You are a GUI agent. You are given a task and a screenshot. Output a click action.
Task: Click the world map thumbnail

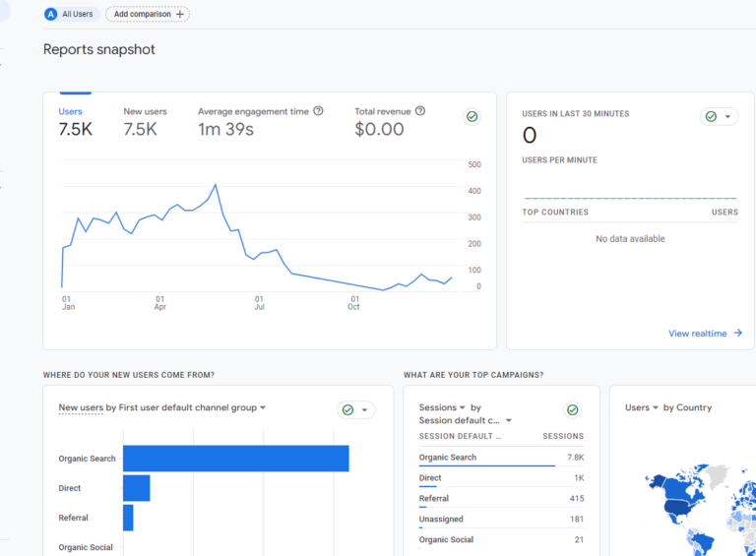coord(701,509)
